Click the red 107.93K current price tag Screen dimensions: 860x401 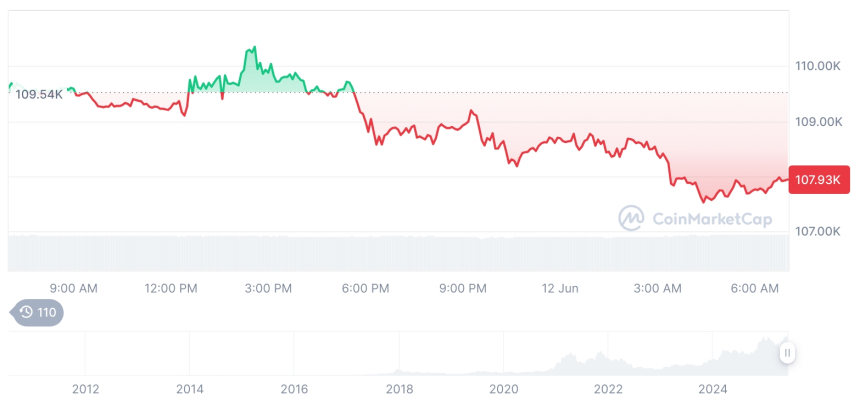(819, 180)
